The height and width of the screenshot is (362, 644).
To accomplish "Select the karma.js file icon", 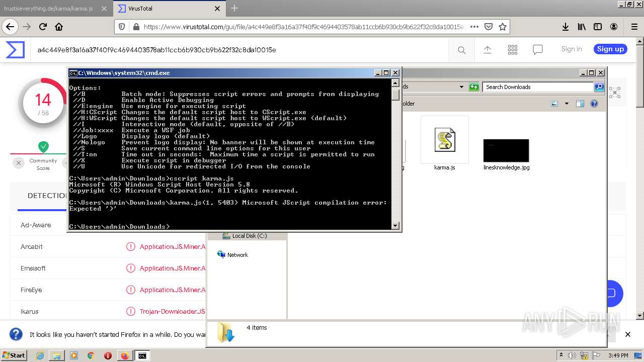I will [x=445, y=140].
